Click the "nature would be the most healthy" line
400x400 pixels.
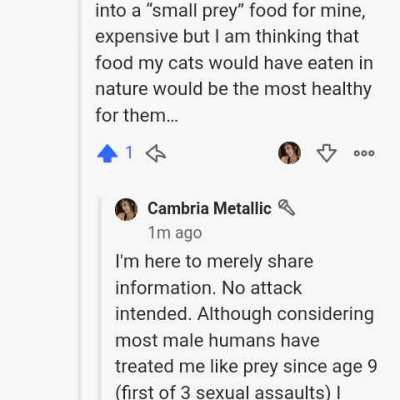point(233,89)
